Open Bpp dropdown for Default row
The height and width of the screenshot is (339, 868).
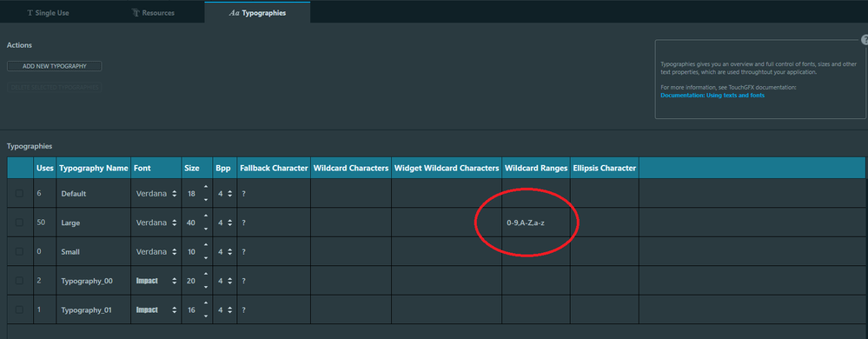pyautogui.click(x=225, y=194)
